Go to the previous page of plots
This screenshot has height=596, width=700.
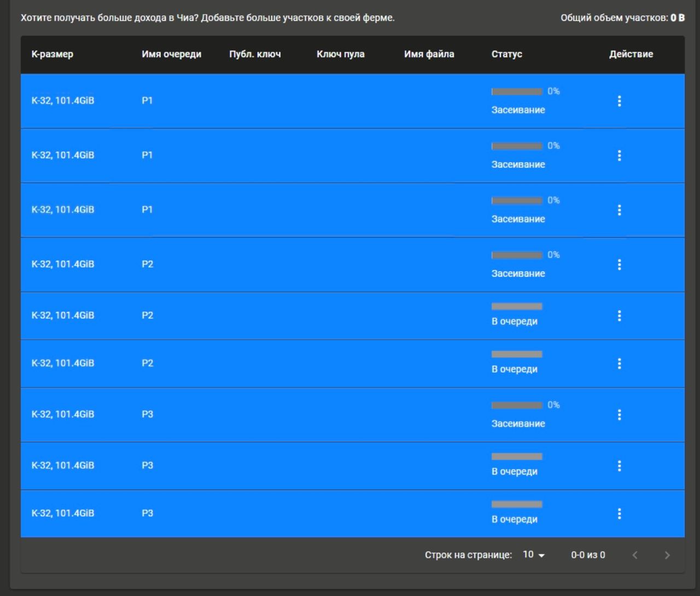635,555
